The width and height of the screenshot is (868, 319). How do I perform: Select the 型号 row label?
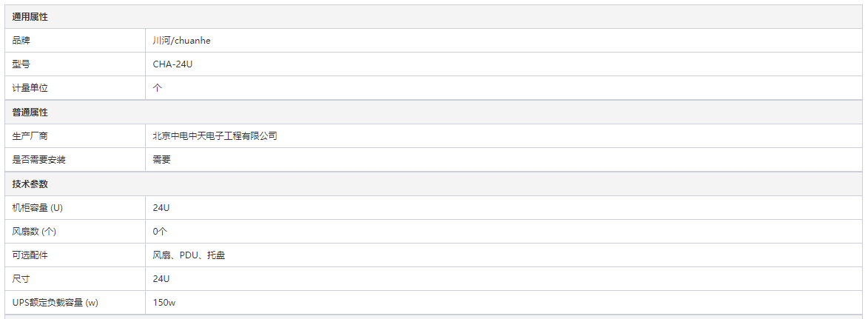click(x=21, y=64)
